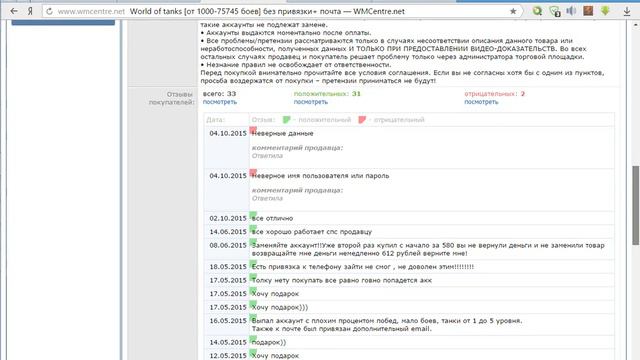Image resolution: width=640 pixels, height=360 pixels.
Task: Click red flag on Неверное имя пользователя review
Action: 253,172
